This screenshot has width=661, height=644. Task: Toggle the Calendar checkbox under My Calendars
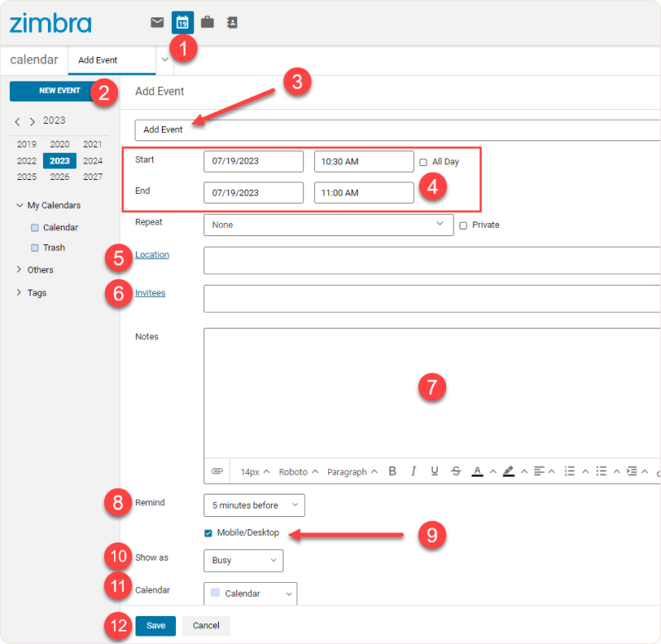(x=35, y=228)
